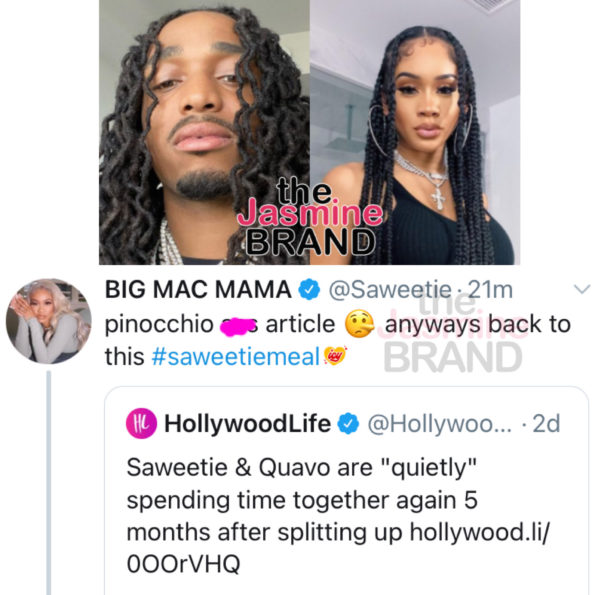Click the BIG MAC MAMA display name
The height and width of the screenshot is (595, 595).
click(x=198, y=290)
